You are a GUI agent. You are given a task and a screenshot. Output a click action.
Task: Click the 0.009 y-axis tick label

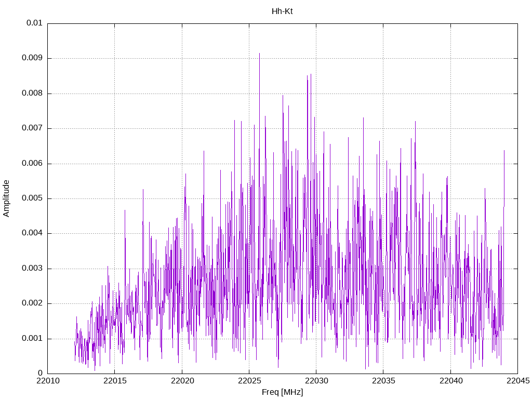[32, 58]
